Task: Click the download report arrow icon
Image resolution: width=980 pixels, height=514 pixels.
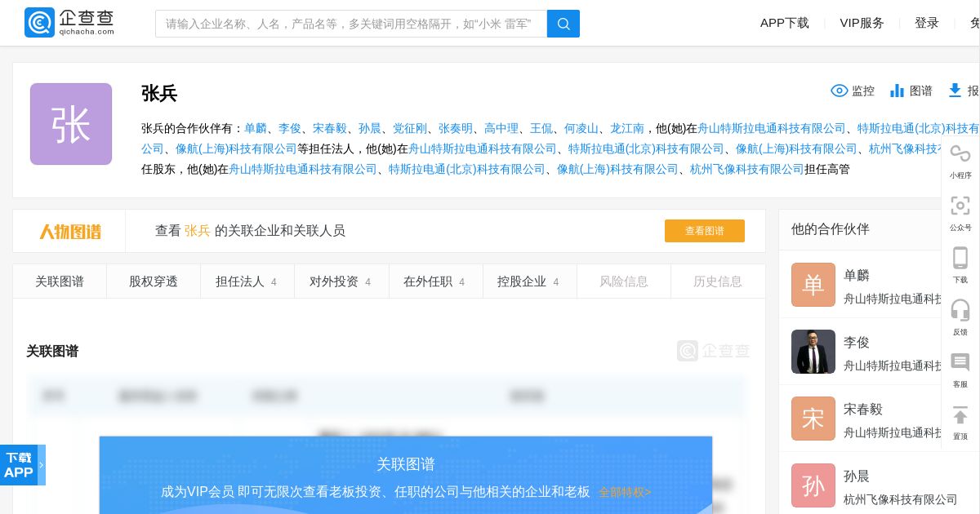Action: (955, 91)
